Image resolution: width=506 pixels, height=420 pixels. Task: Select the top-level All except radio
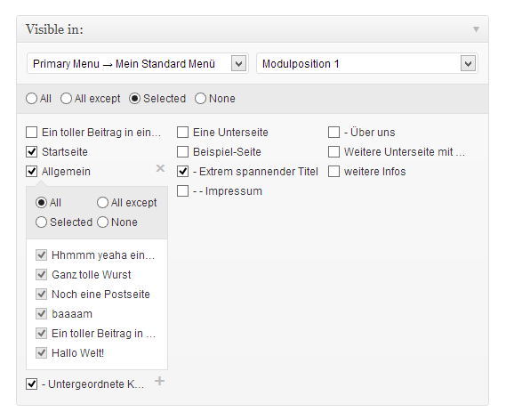pos(66,99)
